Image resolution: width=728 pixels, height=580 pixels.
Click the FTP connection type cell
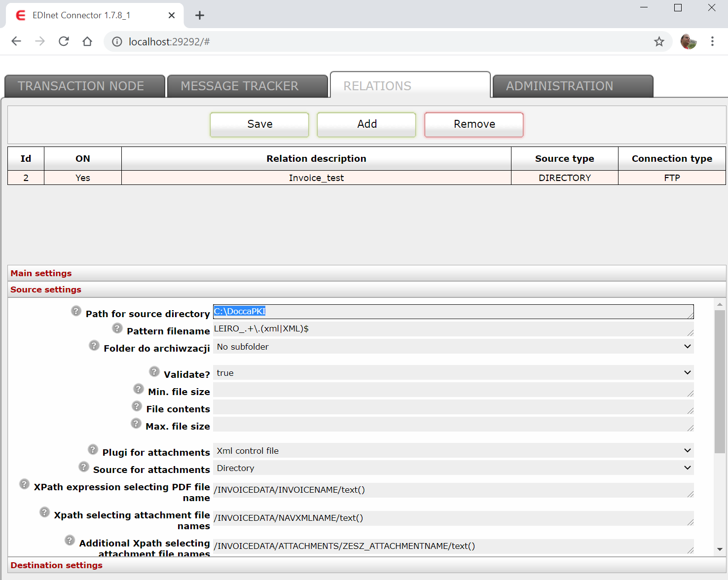(672, 178)
